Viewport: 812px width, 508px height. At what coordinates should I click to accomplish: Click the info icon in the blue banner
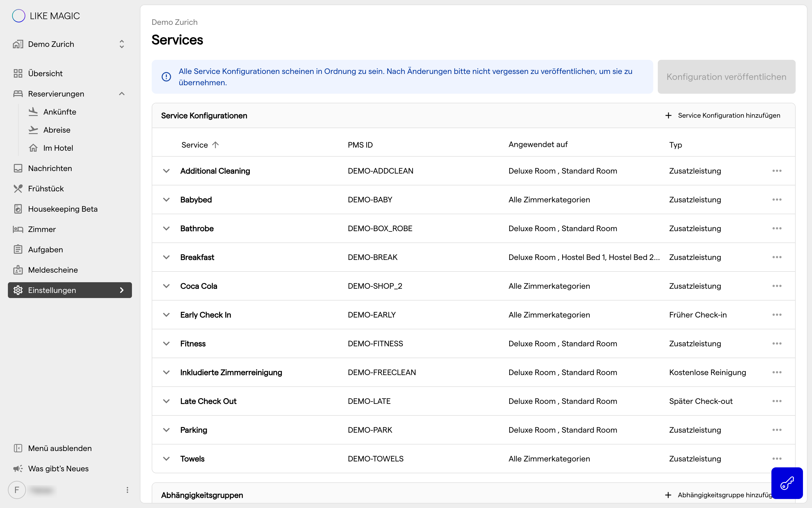pyautogui.click(x=166, y=76)
